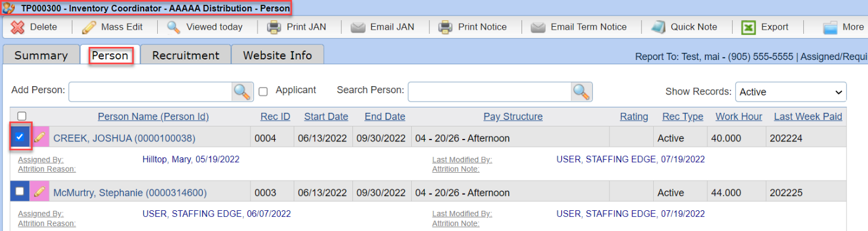Uncheck the Joshua Creek row checkbox
The image size is (868, 231).
(20, 137)
